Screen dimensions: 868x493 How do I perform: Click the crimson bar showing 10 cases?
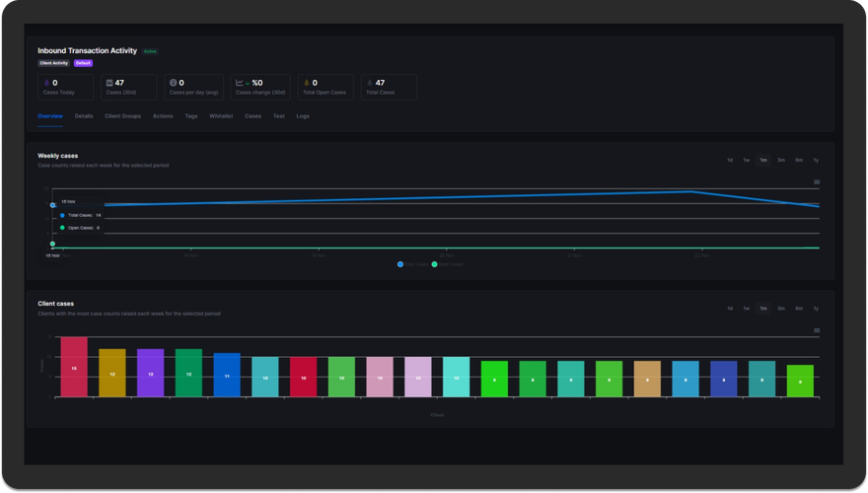304,377
